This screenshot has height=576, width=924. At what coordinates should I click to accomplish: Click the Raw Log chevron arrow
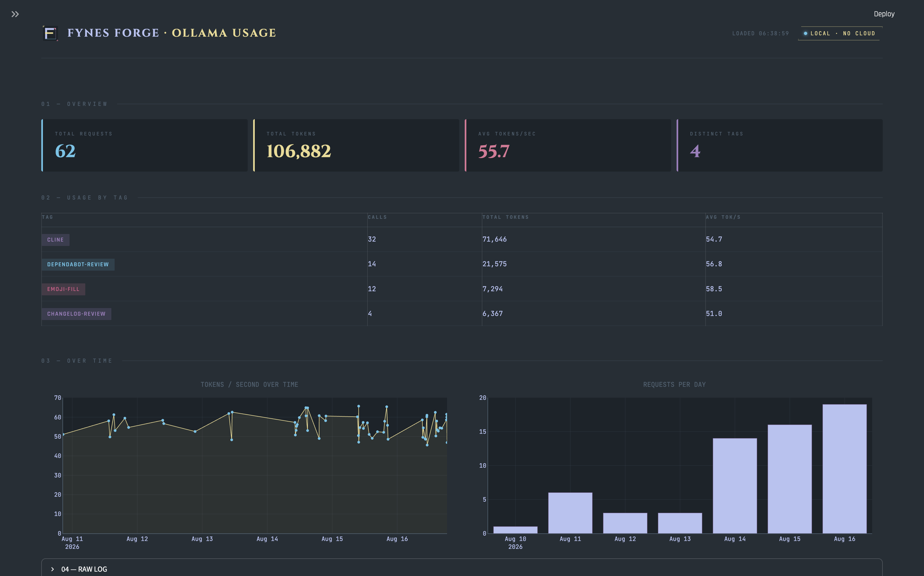pos(53,569)
